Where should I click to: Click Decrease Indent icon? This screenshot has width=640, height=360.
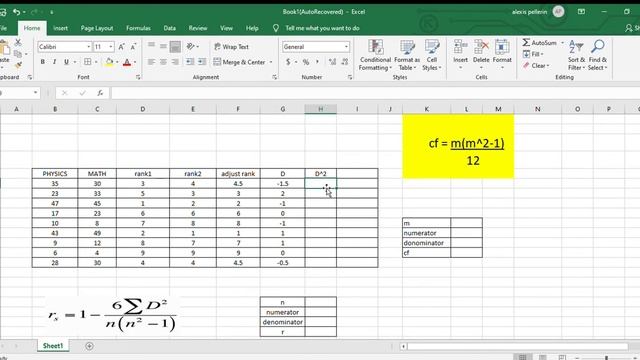190,62
